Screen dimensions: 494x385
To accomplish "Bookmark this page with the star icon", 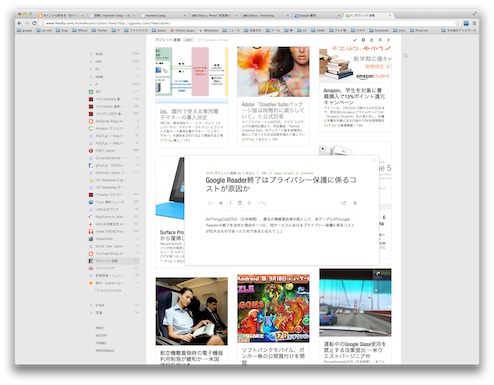I will click(458, 23).
